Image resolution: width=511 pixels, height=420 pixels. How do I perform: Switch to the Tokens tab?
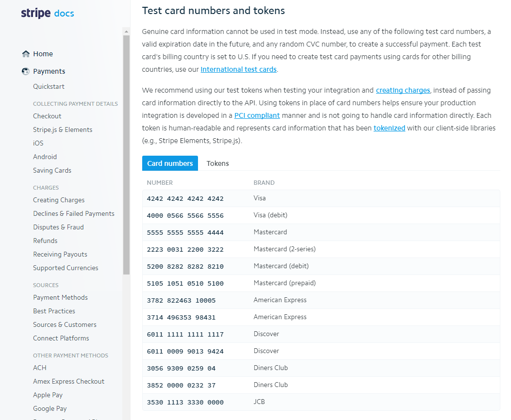(x=218, y=163)
